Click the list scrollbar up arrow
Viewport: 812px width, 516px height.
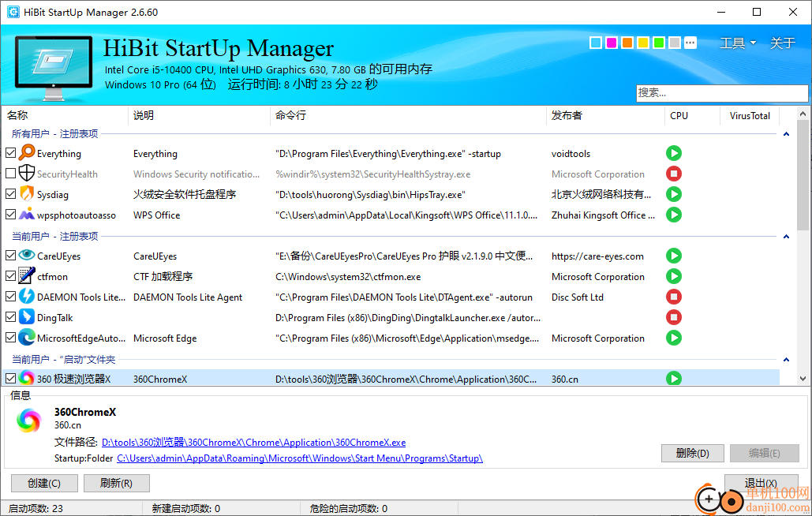coord(803,114)
